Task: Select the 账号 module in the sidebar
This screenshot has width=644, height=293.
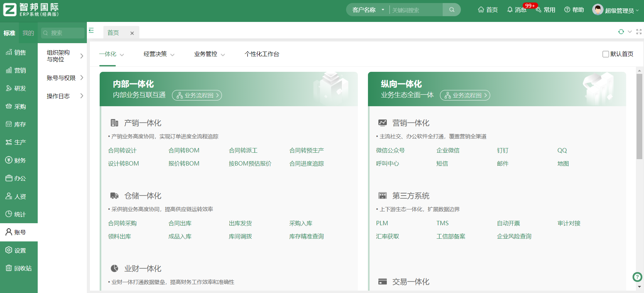Action: tap(19, 232)
